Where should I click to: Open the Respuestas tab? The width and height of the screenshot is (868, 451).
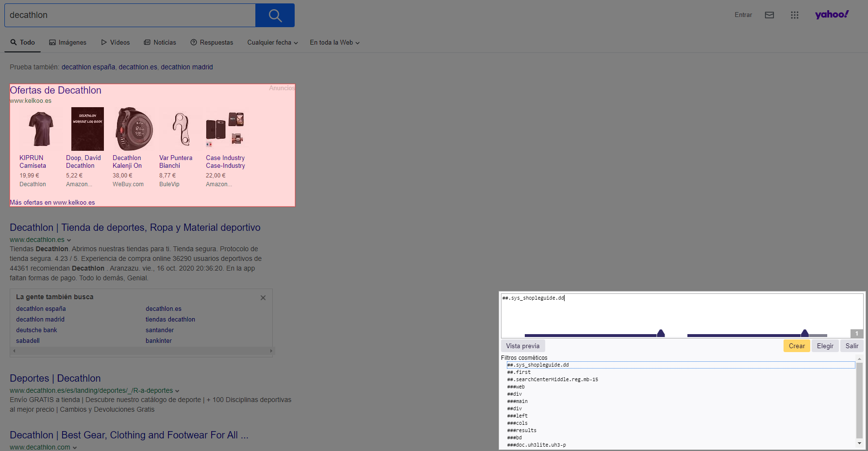click(x=212, y=43)
